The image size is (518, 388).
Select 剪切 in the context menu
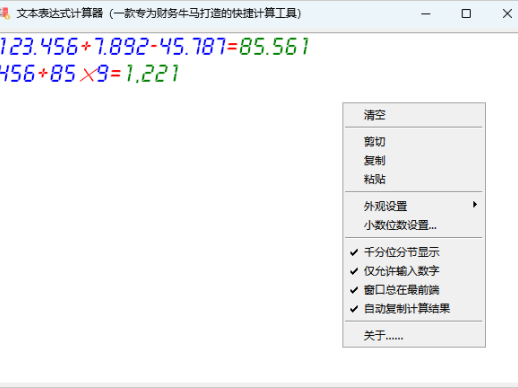click(414, 142)
